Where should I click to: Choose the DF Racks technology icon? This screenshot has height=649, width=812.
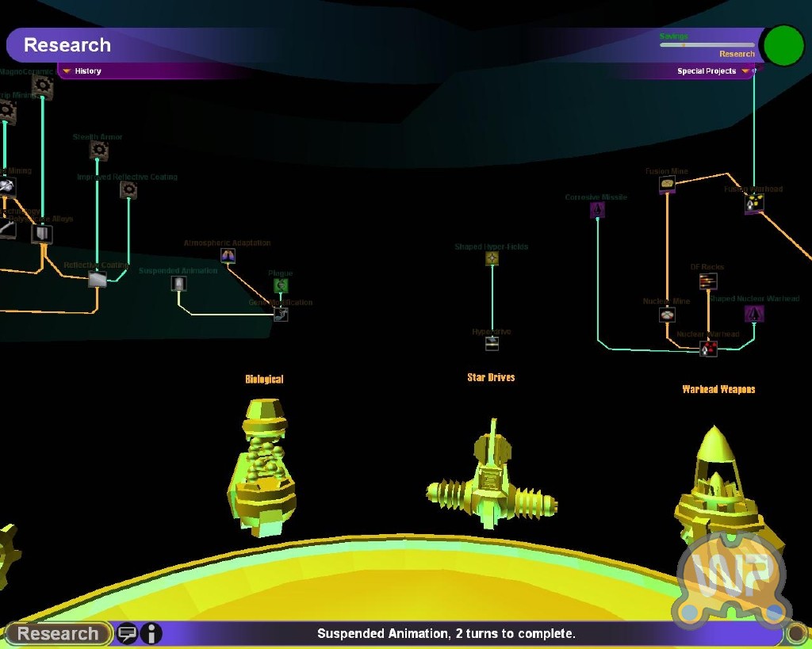click(x=707, y=281)
